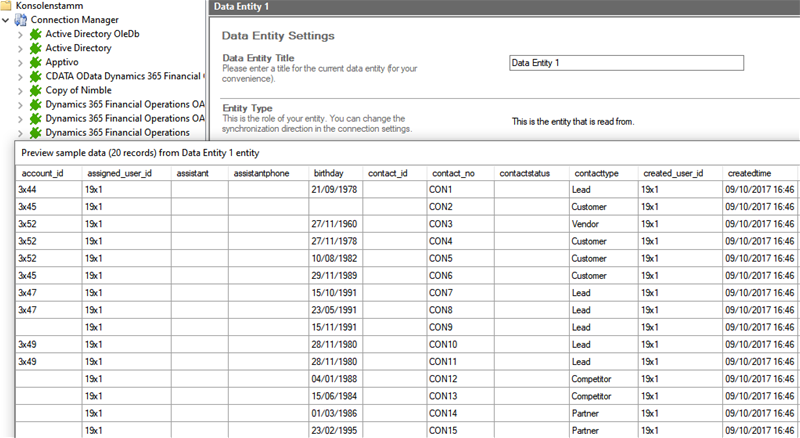
Task: Select the CON3 contact_no cell
Action: tap(441, 224)
